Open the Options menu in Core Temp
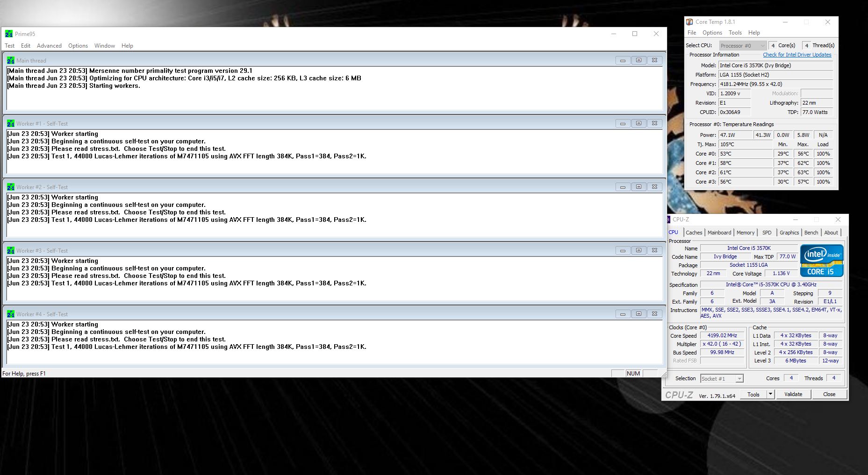Screen dimensions: 868x475 click(x=712, y=33)
